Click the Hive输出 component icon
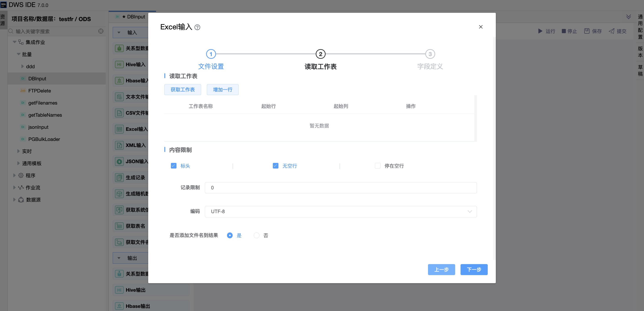The image size is (644, 311). click(119, 290)
